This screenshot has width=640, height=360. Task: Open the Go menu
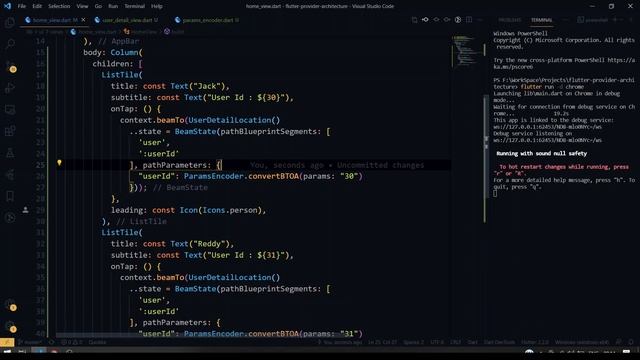pyautogui.click(x=98, y=6)
